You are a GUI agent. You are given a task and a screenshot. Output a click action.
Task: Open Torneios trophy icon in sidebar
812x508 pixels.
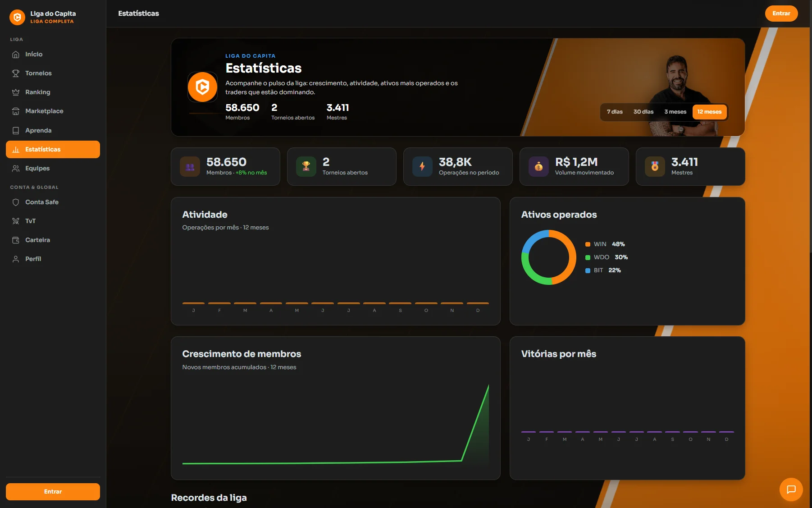point(16,73)
